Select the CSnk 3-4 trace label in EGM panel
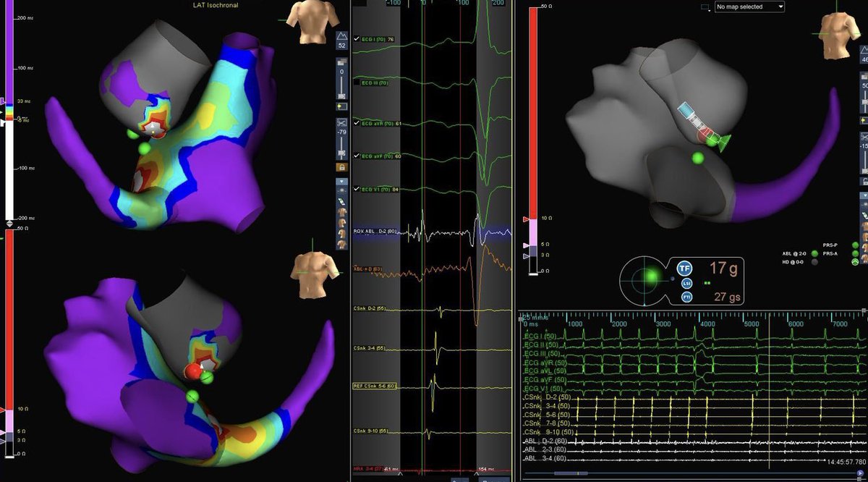This screenshot has height=482, width=868. click(370, 349)
